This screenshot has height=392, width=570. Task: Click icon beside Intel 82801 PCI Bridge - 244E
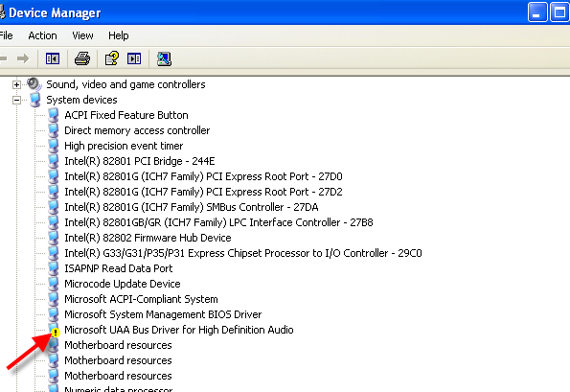tap(54, 161)
